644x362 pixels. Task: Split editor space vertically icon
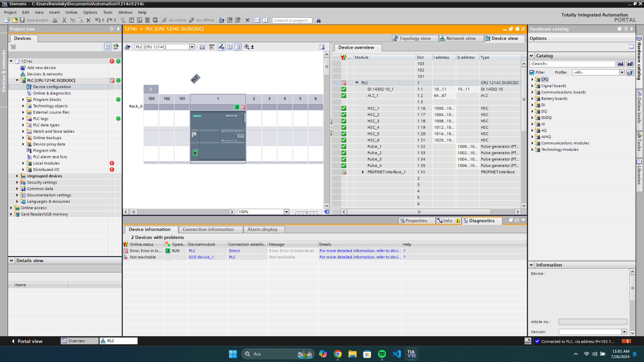click(x=265, y=20)
